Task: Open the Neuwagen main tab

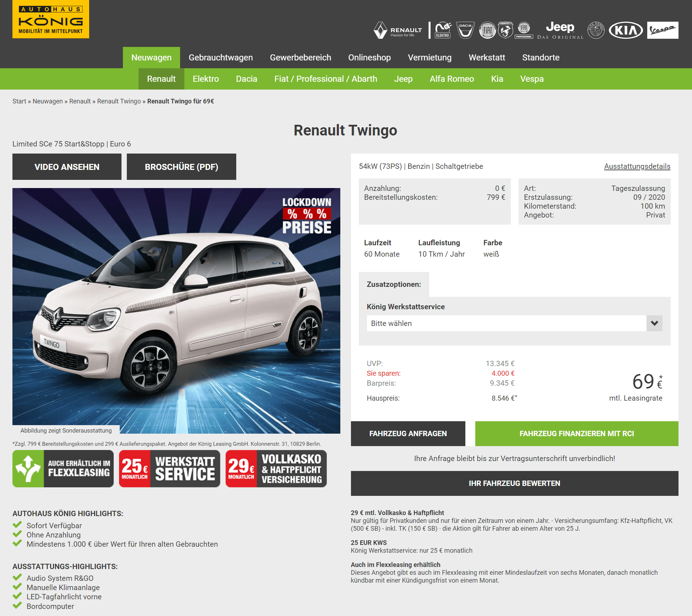Action: [151, 58]
